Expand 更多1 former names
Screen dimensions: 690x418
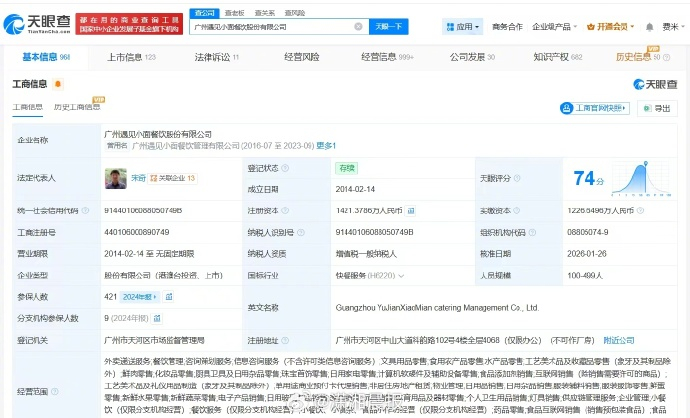tap(326, 146)
